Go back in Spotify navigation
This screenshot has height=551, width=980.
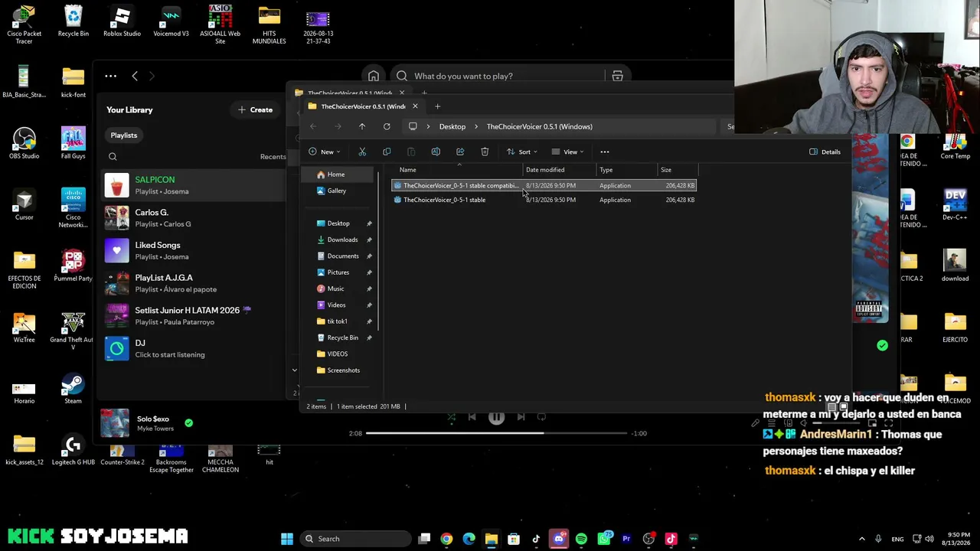(135, 76)
